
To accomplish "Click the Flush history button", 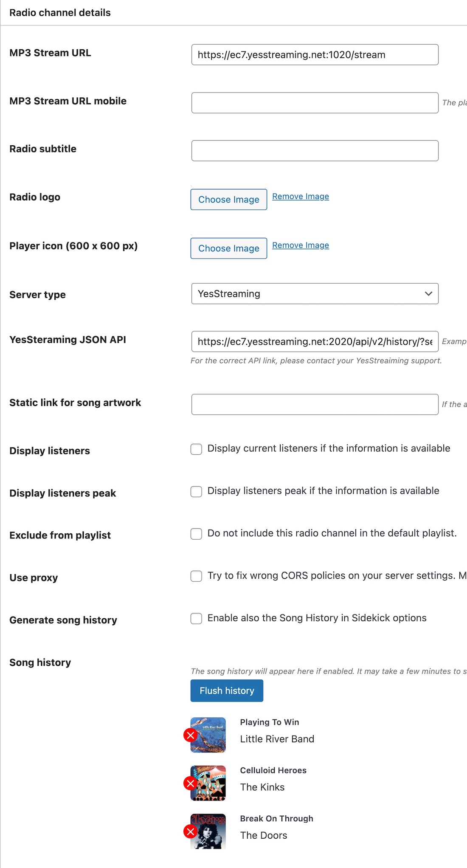I will pyautogui.click(x=227, y=691).
